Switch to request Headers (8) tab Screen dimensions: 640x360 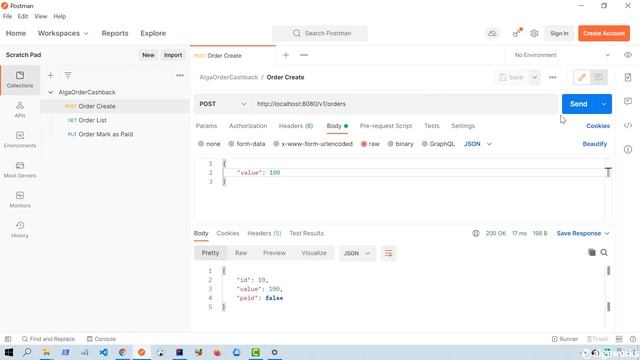point(296,126)
